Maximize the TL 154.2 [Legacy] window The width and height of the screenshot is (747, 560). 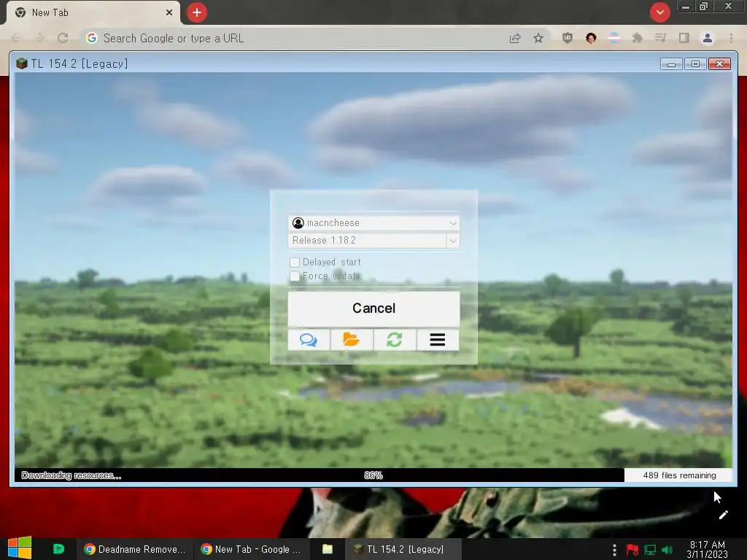coord(695,64)
